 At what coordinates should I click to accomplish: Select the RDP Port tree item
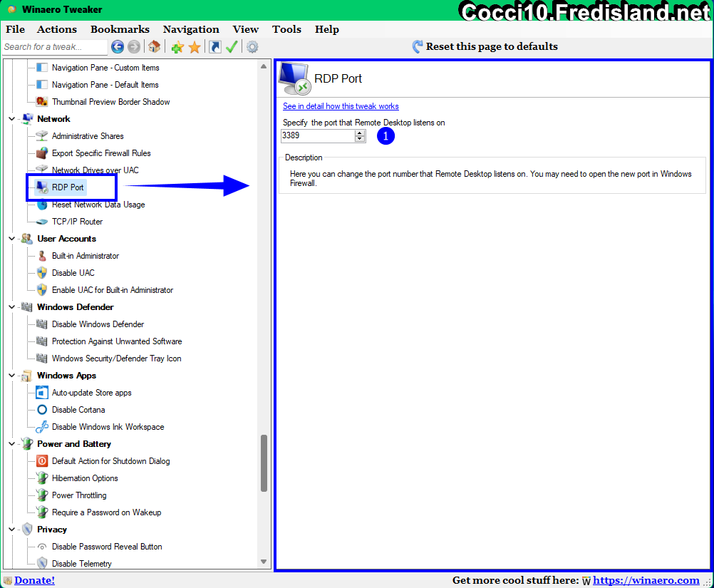pos(68,187)
